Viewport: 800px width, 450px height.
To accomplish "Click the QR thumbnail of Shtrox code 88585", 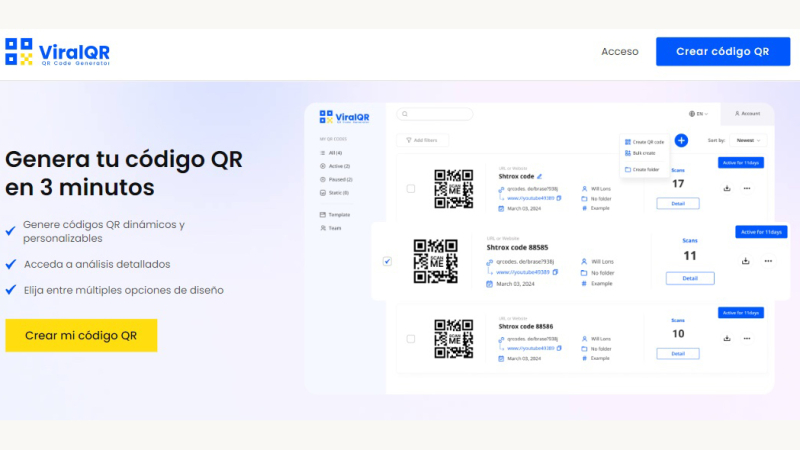I will pos(435,261).
